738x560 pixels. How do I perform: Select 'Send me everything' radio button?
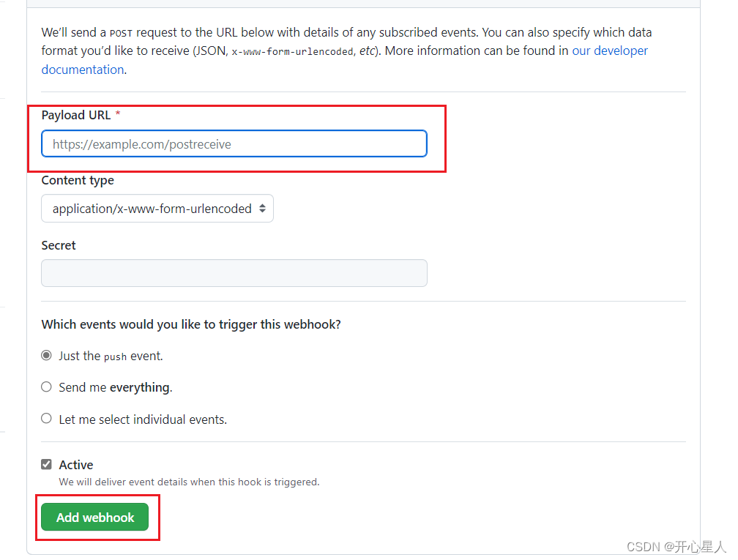pos(46,387)
